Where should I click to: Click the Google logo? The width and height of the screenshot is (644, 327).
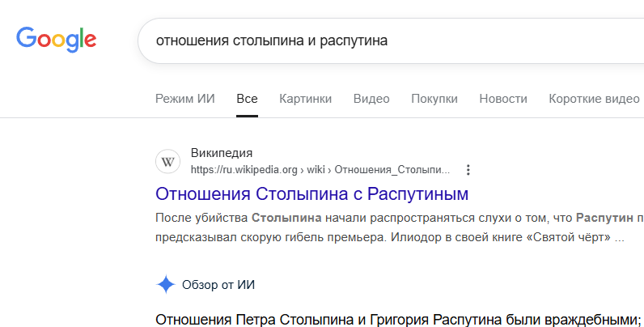click(x=56, y=39)
